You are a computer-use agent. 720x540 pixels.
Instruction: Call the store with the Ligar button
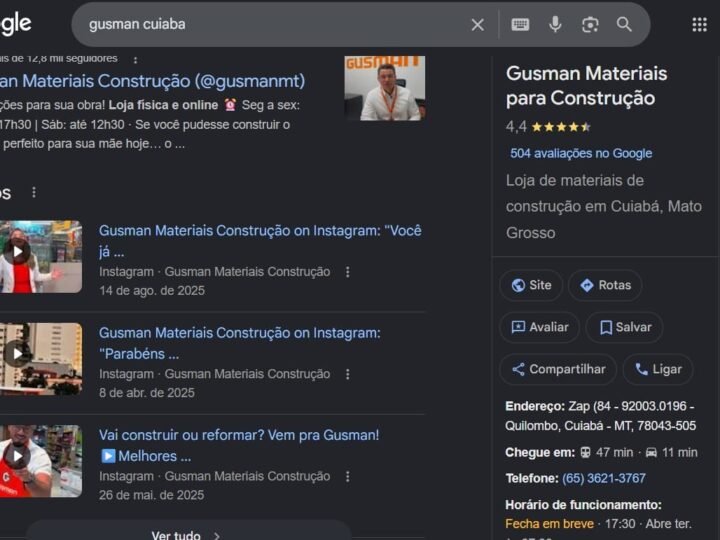click(x=658, y=369)
